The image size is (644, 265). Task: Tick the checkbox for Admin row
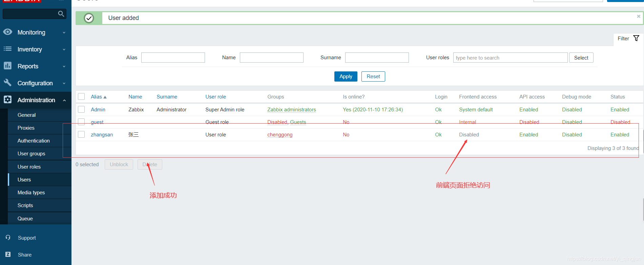(x=81, y=109)
